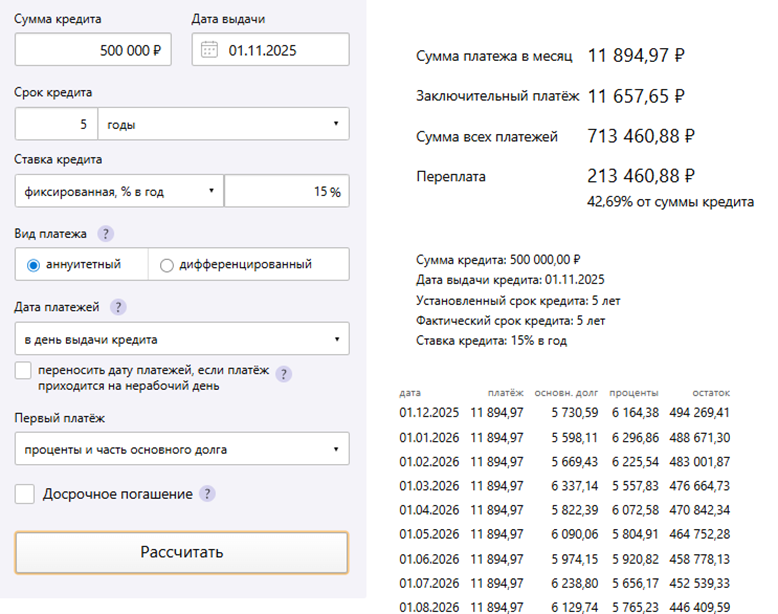The height and width of the screenshot is (614, 778).
Task: Click the 01.12.2025 payment schedule row
Action: (x=565, y=412)
